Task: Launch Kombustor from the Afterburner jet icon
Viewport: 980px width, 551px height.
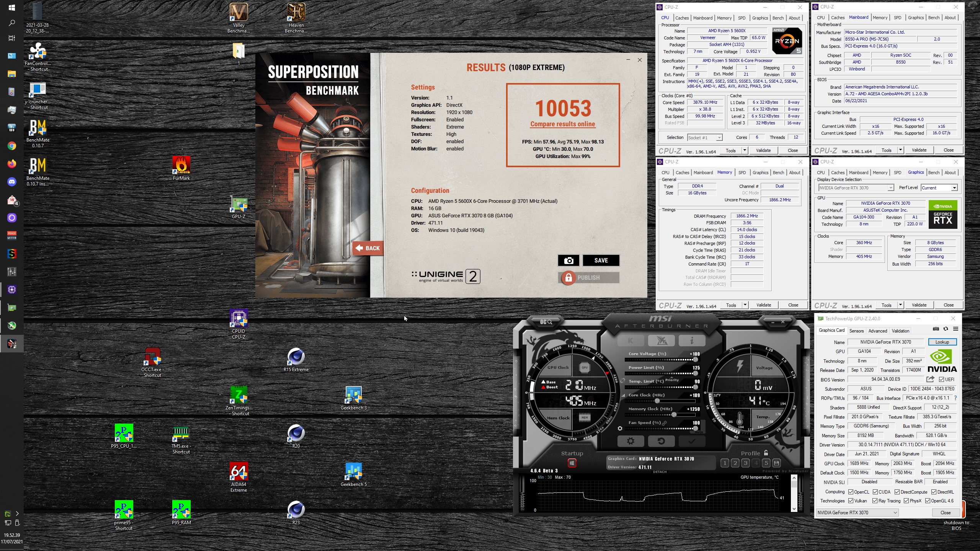Action: pos(661,341)
